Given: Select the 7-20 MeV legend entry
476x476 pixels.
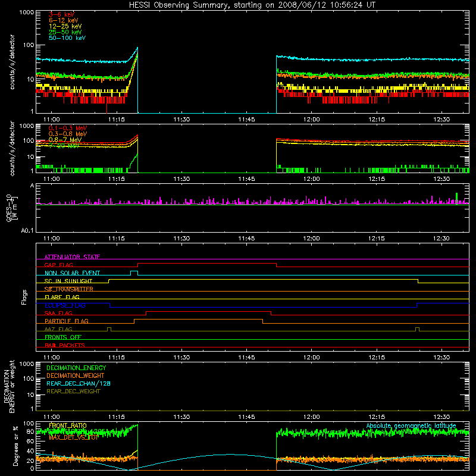Looking at the screenshot, I should 64,146.
